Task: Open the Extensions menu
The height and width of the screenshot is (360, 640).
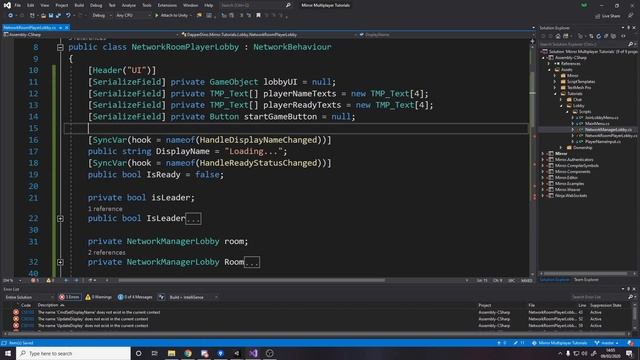Action: (167, 5)
